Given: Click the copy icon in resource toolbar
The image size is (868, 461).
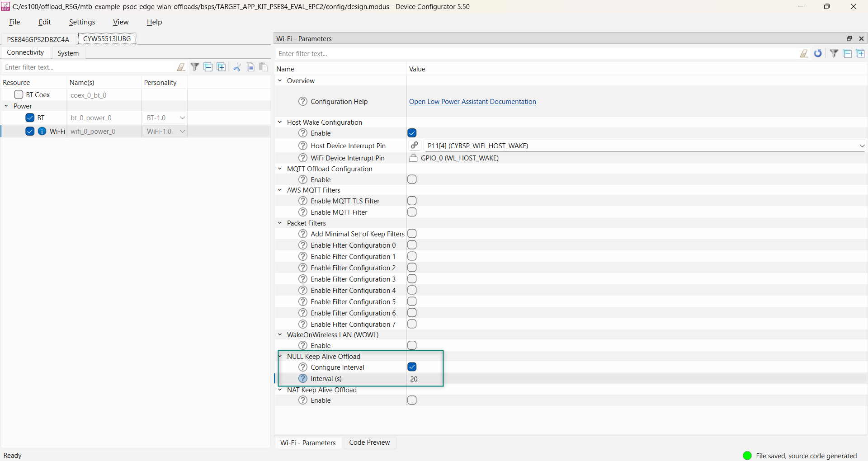Looking at the screenshot, I should pyautogui.click(x=250, y=67).
